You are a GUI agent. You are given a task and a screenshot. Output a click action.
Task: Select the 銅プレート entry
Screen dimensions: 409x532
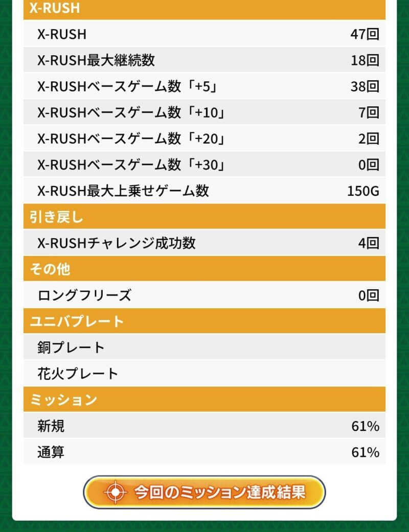click(x=204, y=348)
